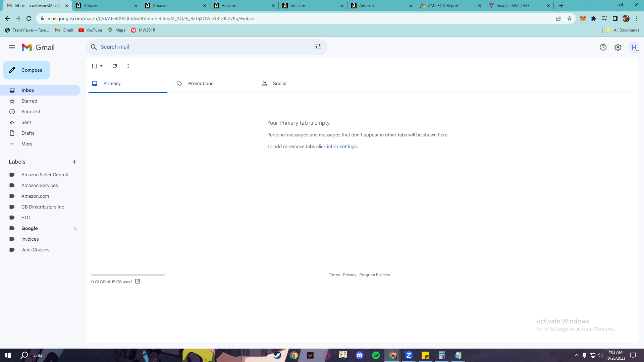Open Spotify from the taskbar
The width and height of the screenshot is (644, 362).
[376, 355]
